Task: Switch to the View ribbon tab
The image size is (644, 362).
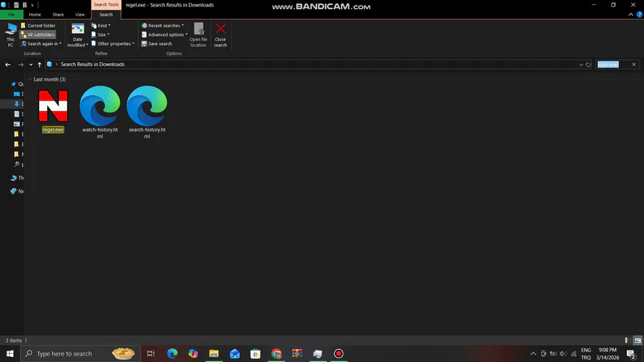Action: pyautogui.click(x=79, y=14)
